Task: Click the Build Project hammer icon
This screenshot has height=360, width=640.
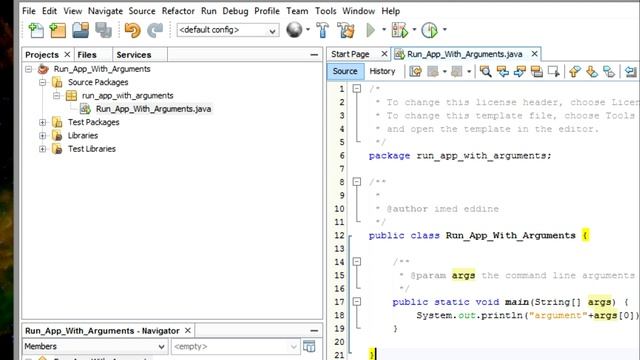Action: click(322, 30)
